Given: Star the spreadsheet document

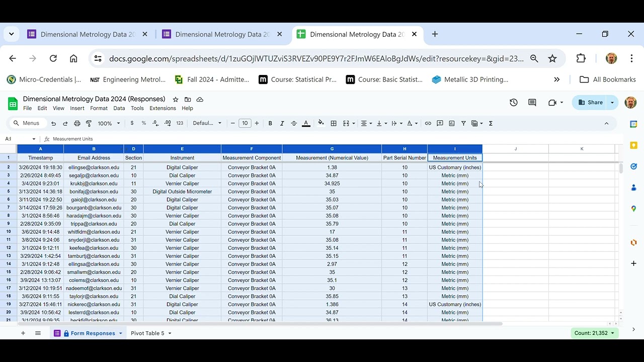Looking at the screenshot, I should click(x=176, y=100).
